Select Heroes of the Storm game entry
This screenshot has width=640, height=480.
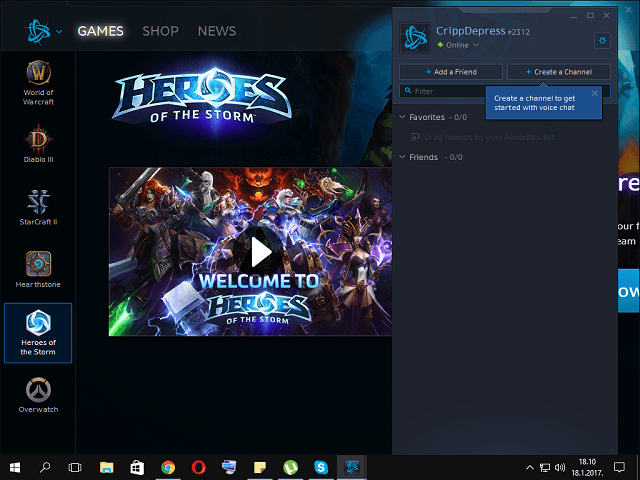coord(38,333)
